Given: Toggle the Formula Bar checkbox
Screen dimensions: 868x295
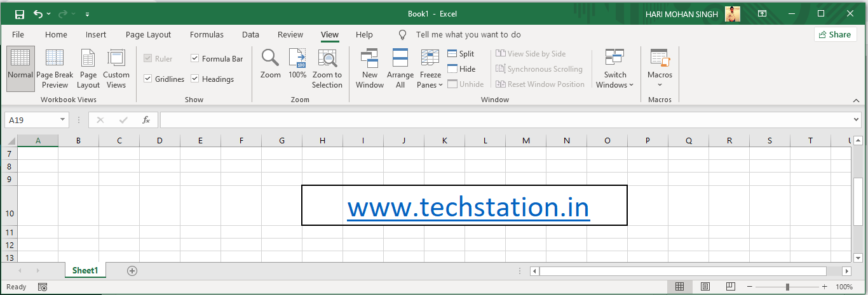Looking at the screenshot, I should (x=195, y=59).
